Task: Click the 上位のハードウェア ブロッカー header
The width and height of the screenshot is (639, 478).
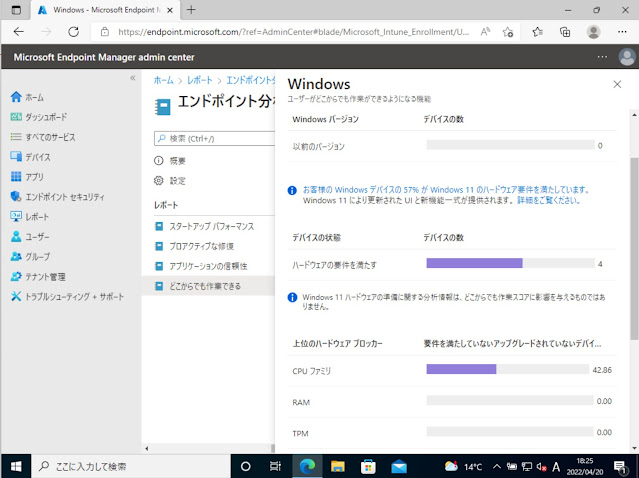Action: [337, 344]
